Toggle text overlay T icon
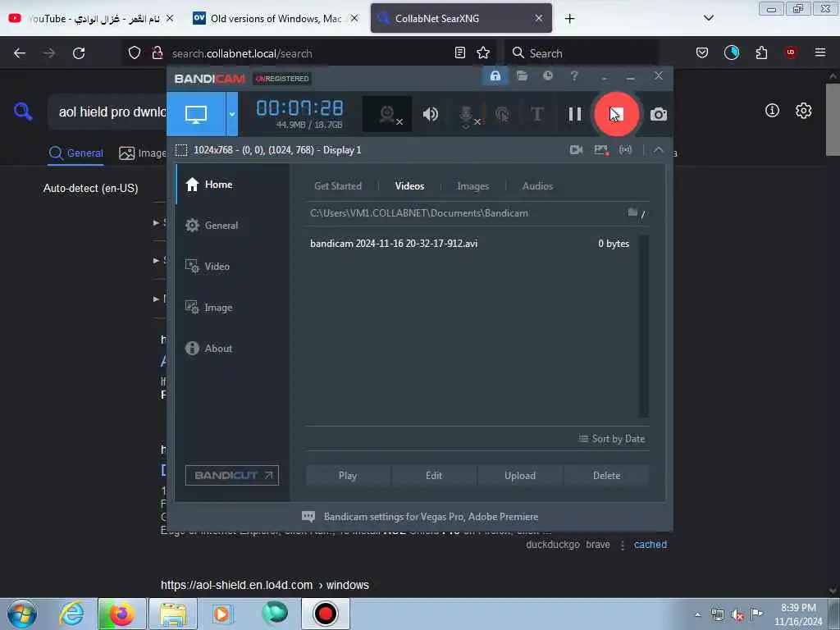This screenshot has width=840, height=630. coord(536,114)
